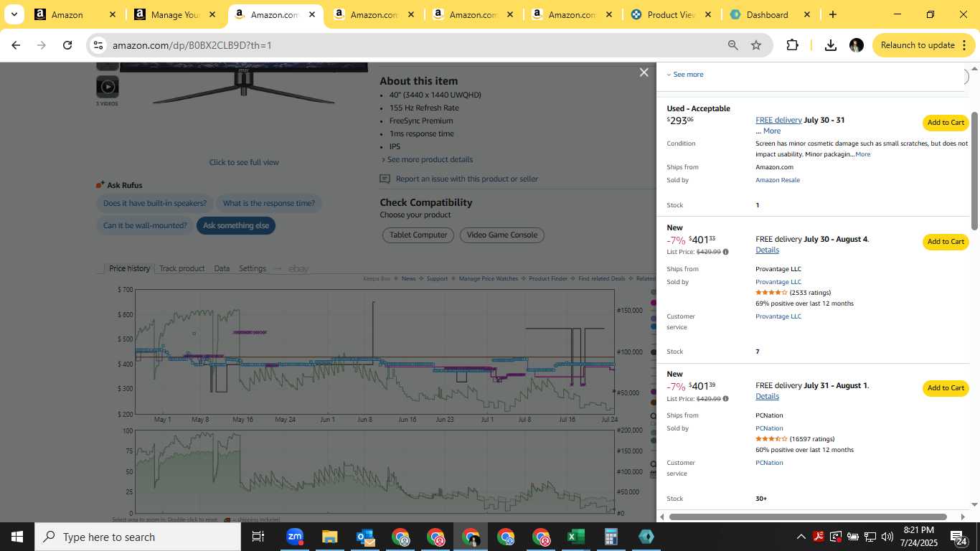This screenshot has width=980, height=551.
Task: Add the $293.06 used offer to cart
Action: tap(946, 123)
